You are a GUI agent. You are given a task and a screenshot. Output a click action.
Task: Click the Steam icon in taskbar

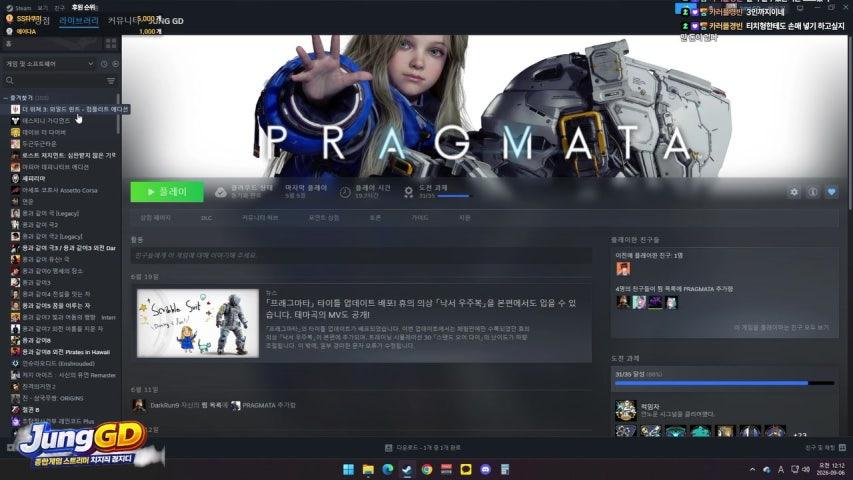pos(407,469)
